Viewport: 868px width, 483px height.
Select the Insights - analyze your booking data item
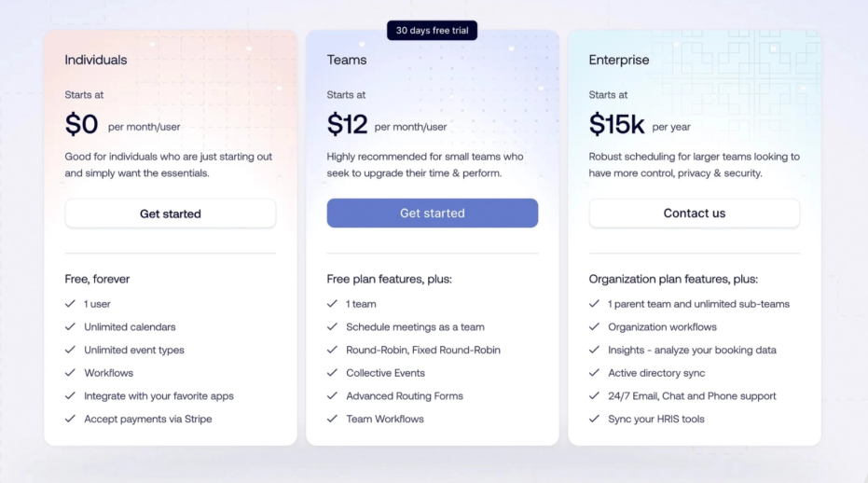coord(692,350)
